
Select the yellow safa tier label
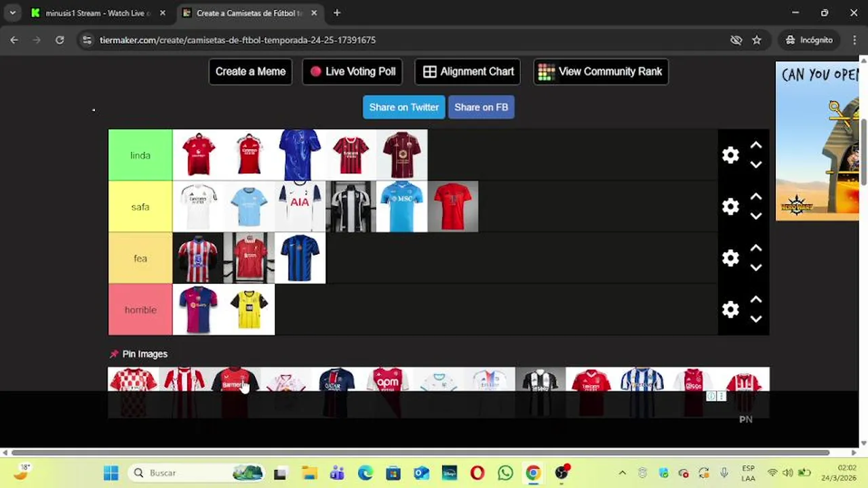pos(140,207)
